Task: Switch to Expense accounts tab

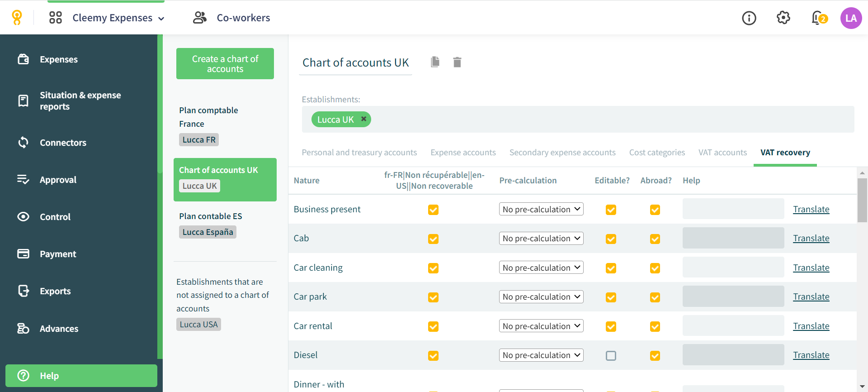Action: [463, 153]
